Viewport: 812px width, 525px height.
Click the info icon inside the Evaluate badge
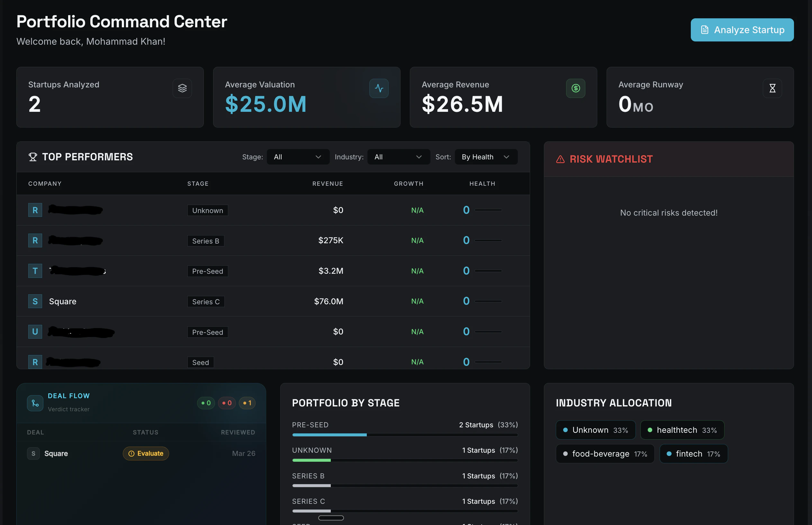pos(131,453)
